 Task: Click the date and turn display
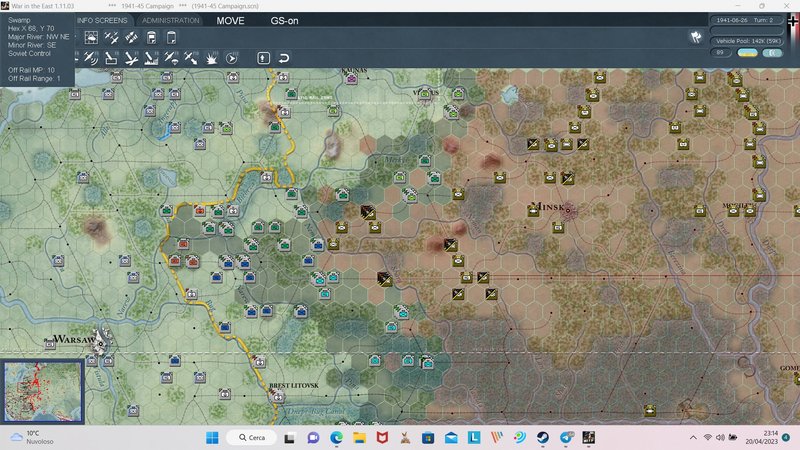tap(745, 20)
